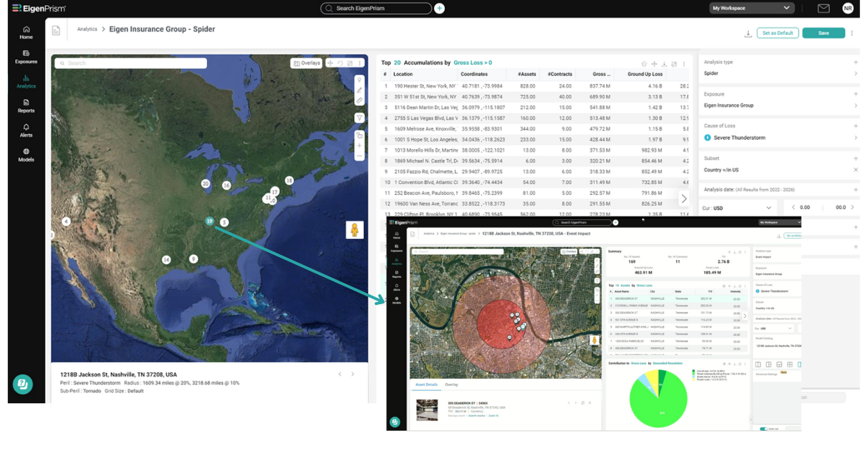The width and height of the screenshot is (868, 454).
Task: Open Reports in the left sidebar
Action: [x=26, y=106]
